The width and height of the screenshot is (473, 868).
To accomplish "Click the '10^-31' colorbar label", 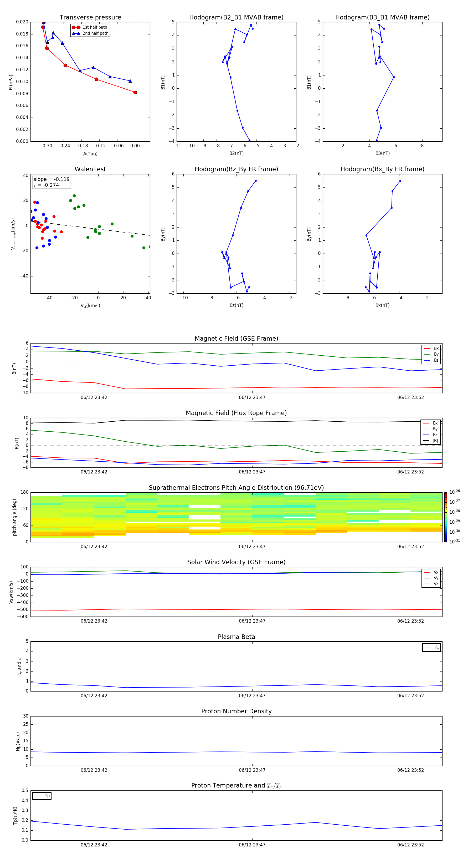I will click(455, 542).
